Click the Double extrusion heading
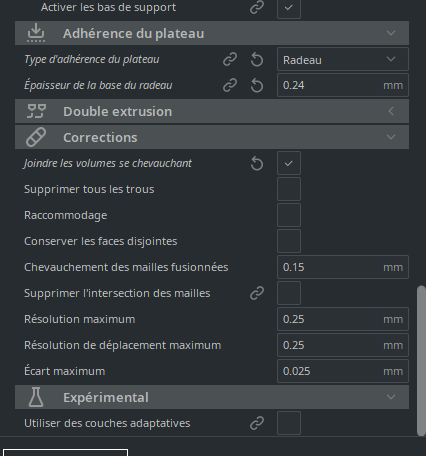Image resolution: width=426 pixels, height=456 pixels. pyautogui.click(x=118, y=111)
